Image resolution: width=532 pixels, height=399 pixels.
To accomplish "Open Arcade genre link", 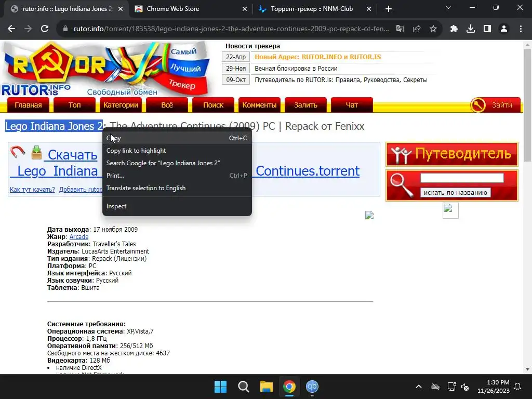I will (79, 237).
